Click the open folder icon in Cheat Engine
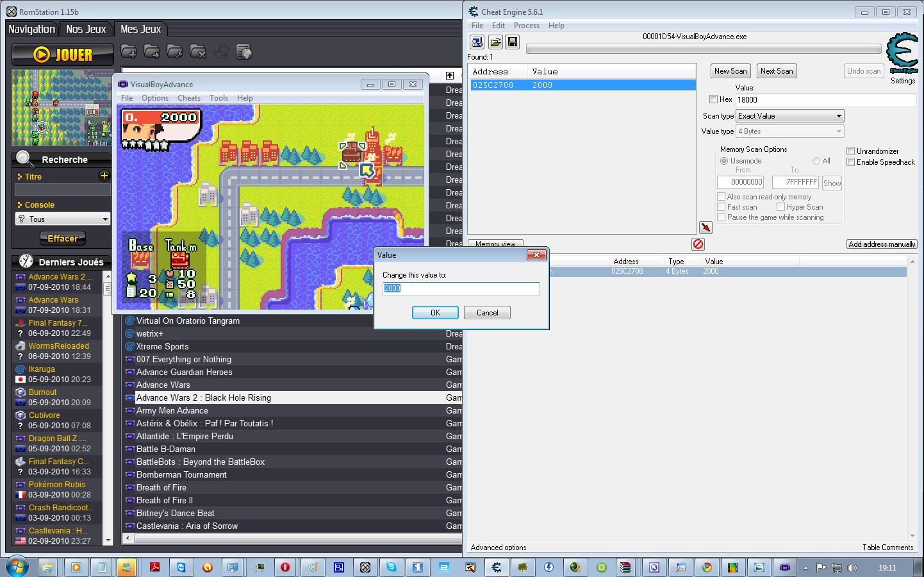 (x=495, y=42)
